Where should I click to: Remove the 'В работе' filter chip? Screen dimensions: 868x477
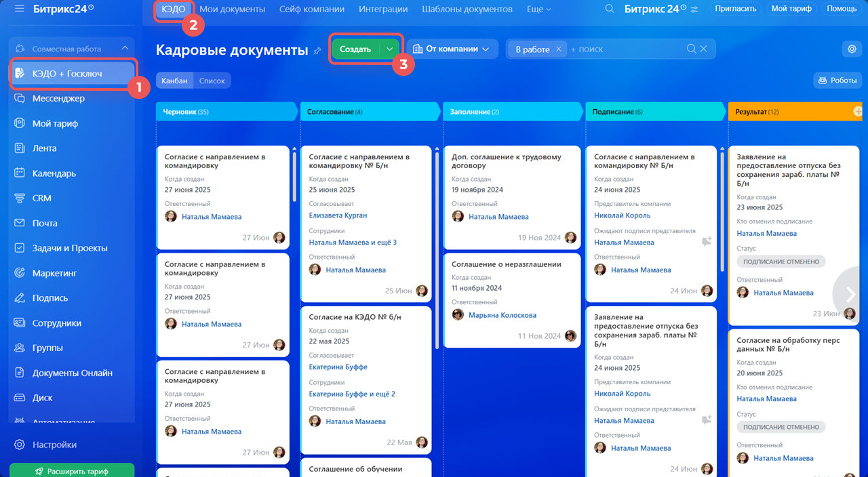pos(559,49)
